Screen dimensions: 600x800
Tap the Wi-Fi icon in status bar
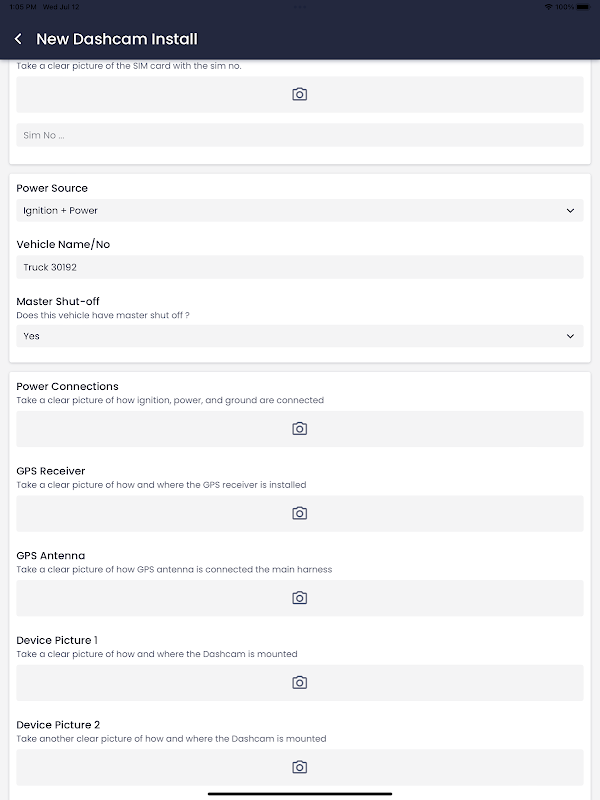548,6
